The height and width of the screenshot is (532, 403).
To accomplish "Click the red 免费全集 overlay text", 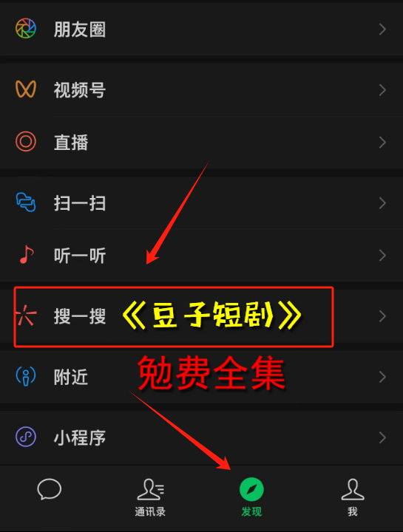I will (x=211, y=373).
